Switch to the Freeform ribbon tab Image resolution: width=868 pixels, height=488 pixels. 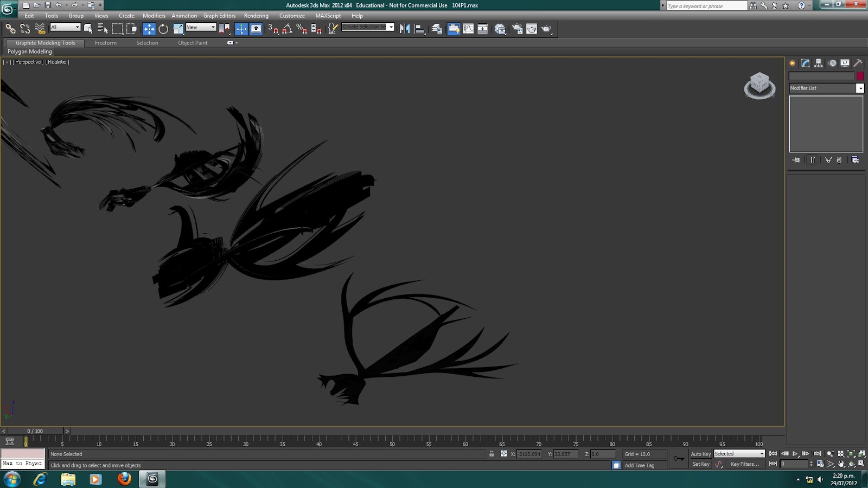[106, 43]
